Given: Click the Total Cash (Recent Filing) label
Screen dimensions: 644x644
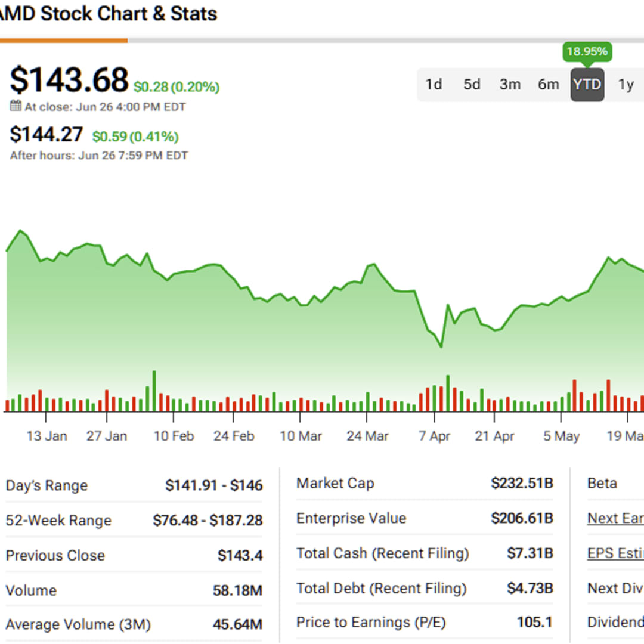Looking at the screenshot, I should click(382, 553).
